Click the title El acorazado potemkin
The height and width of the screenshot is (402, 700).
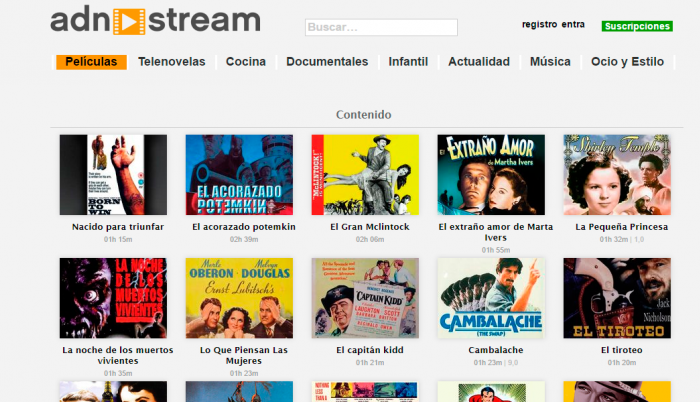click(x=244, y=227)
